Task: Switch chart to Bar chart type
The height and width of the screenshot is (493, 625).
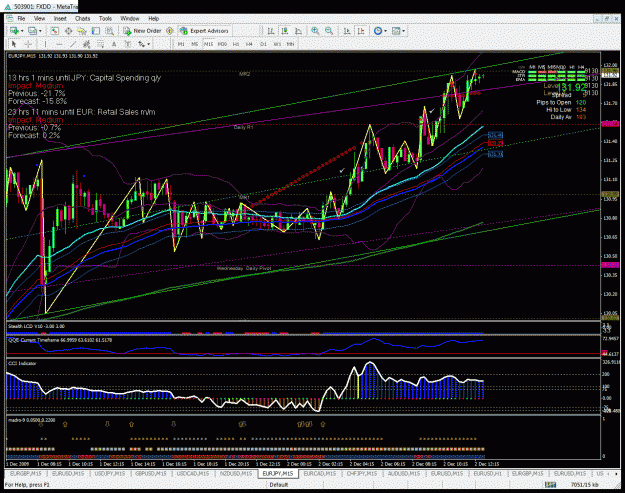Action: (x=271, y=31)
